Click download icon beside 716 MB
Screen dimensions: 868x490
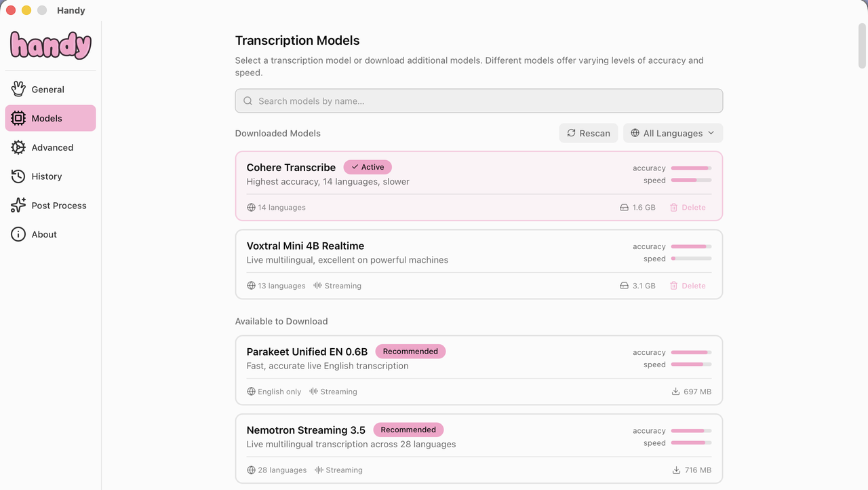point(676,470)
